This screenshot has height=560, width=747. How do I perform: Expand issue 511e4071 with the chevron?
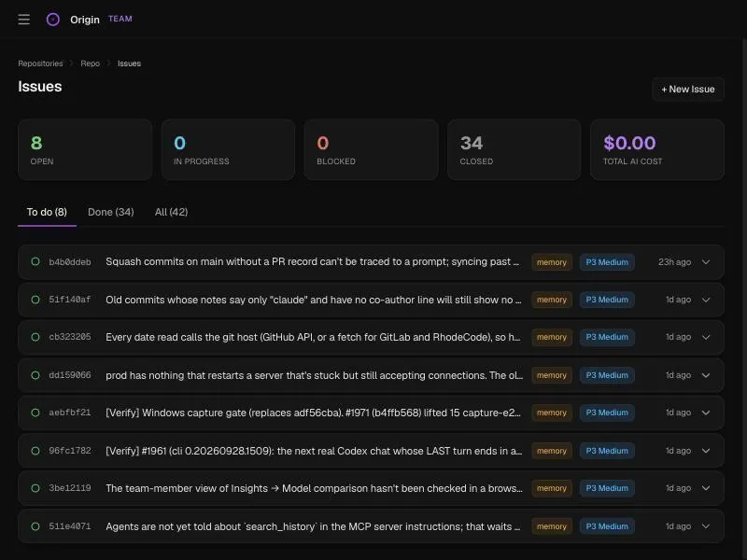[x=706, y=526]
